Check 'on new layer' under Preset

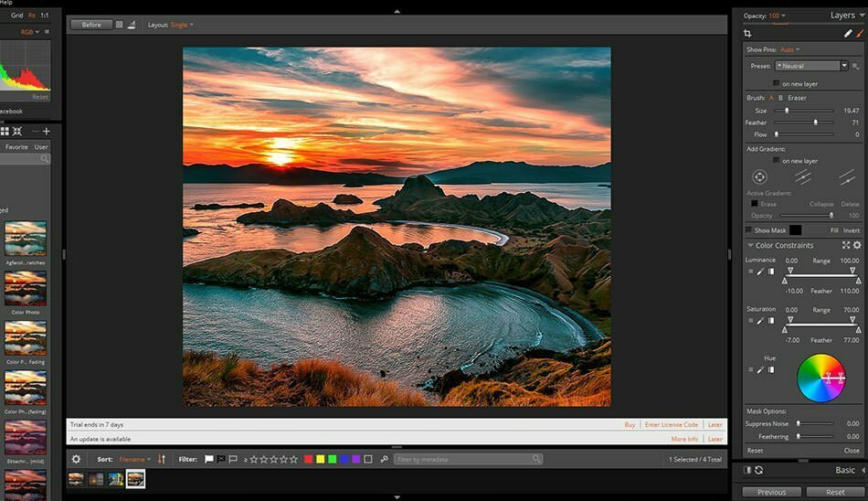coord(777,83)
